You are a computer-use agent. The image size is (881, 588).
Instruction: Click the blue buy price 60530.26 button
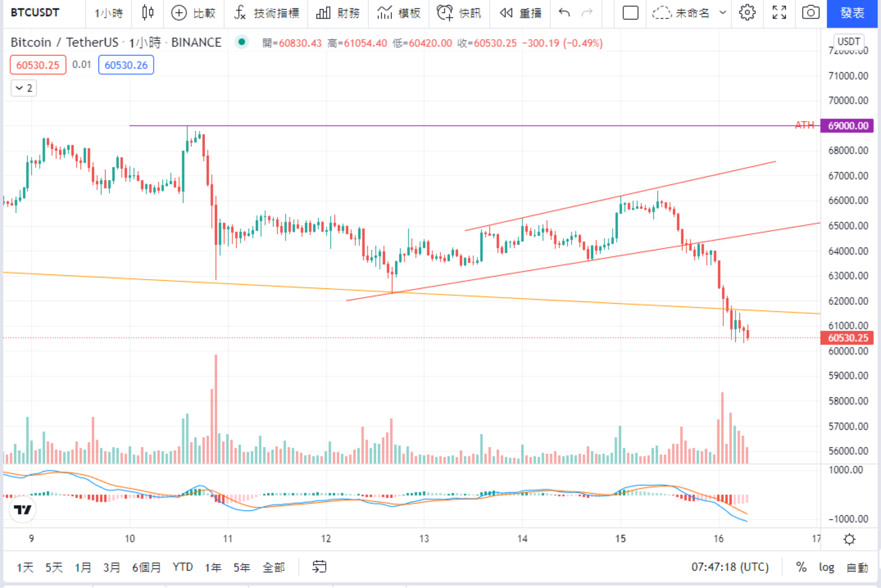click(126, 65)
